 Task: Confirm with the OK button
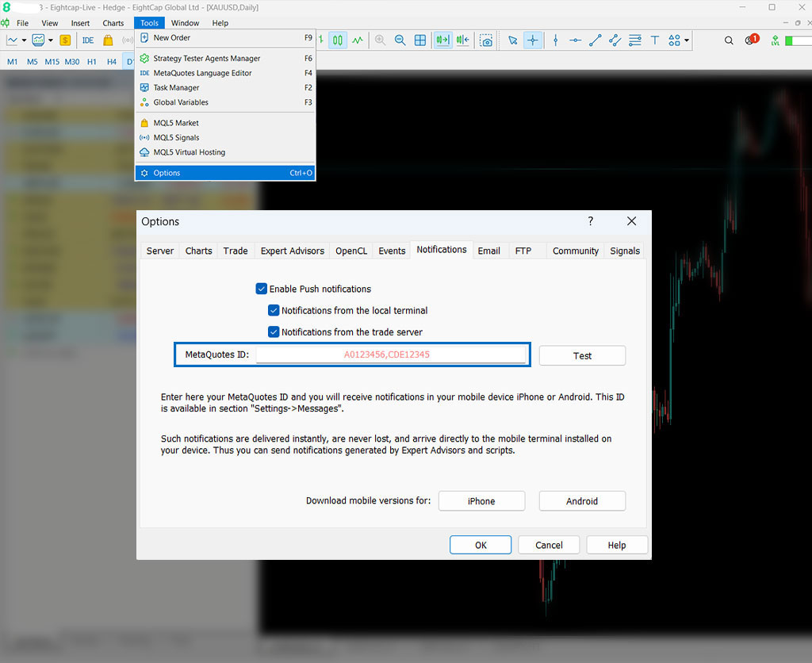point(481,545)
